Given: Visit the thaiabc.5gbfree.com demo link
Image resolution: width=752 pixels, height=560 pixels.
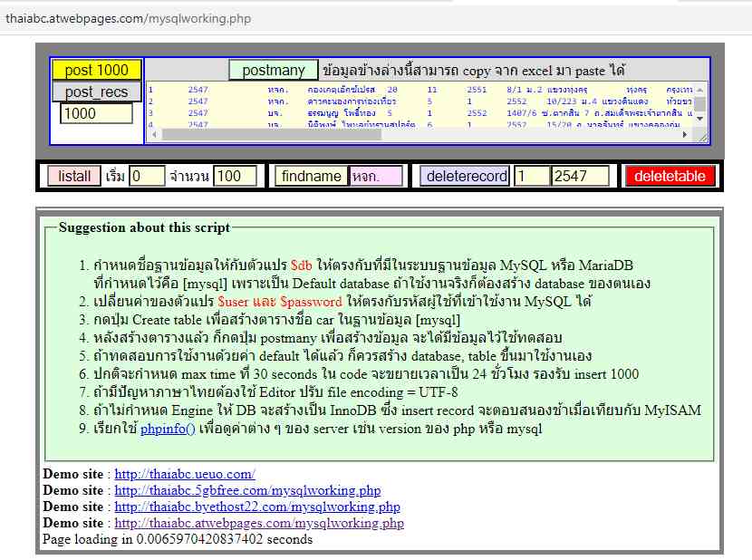Looking at the screenshot, I should click(x=247, y=490).
